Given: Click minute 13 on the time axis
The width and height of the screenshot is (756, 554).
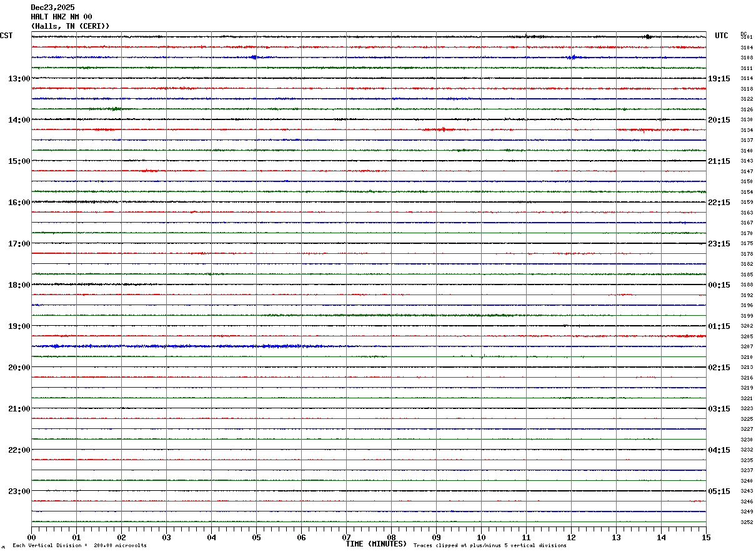Looking at the screenshot, I should (x=616, y=537).
